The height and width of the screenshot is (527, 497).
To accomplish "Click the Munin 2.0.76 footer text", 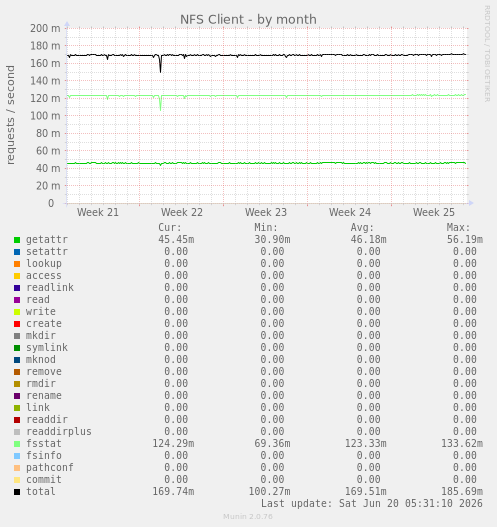I will click(248, 517).
